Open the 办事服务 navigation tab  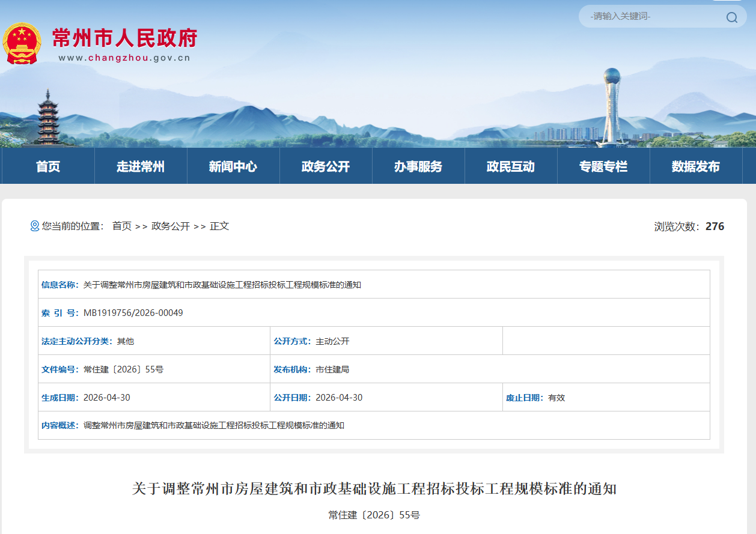coord(418,166)
